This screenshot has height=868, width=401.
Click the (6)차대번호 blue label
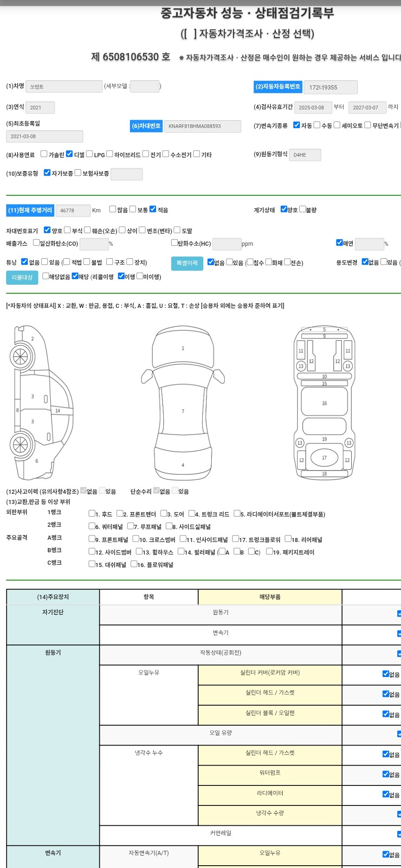[146, 126]
